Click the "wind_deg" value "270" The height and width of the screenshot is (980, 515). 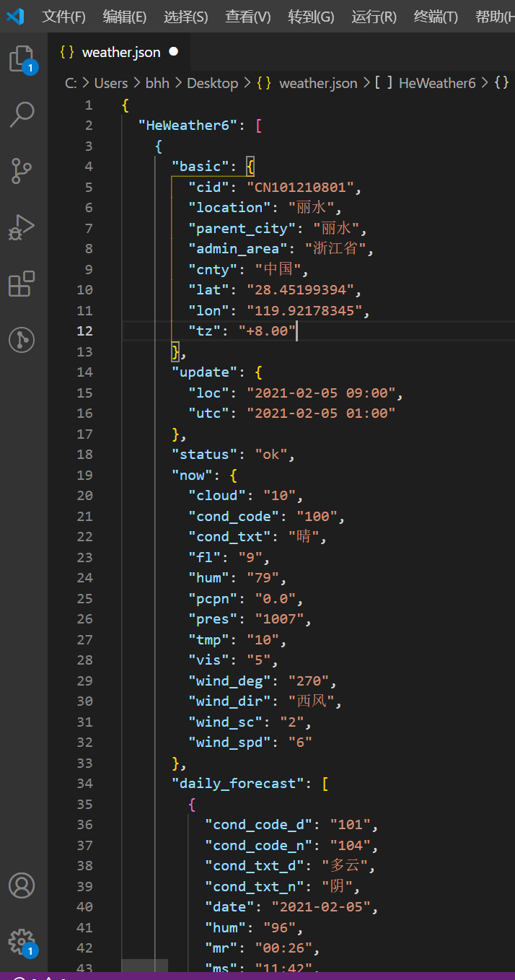[x=308, y=681]
